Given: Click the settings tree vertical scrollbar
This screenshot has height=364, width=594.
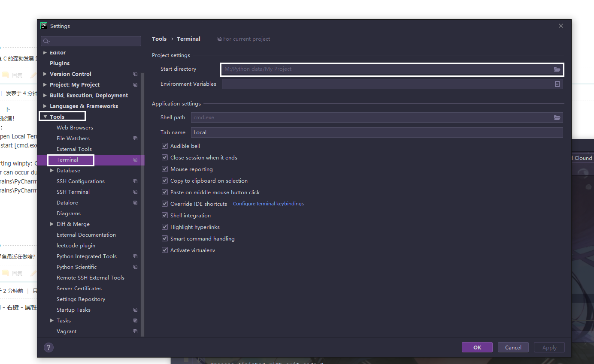Looking at the screenshot, I should (142, 205).
